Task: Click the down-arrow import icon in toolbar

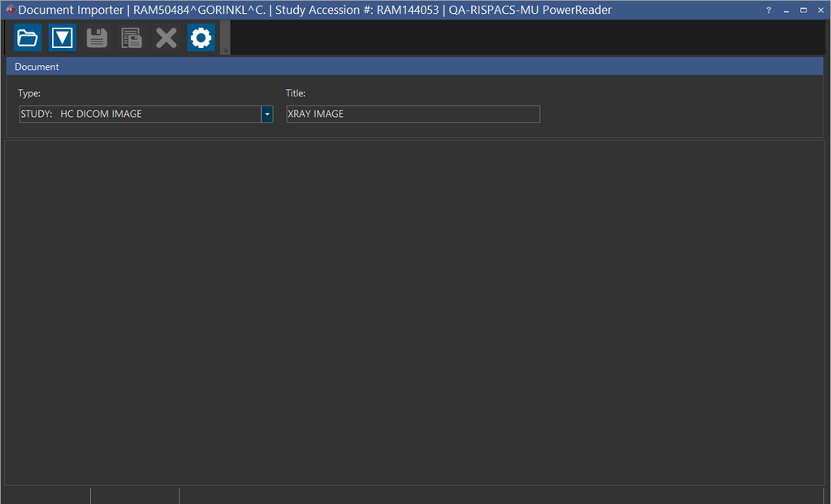Action: (x=63, y=37)
